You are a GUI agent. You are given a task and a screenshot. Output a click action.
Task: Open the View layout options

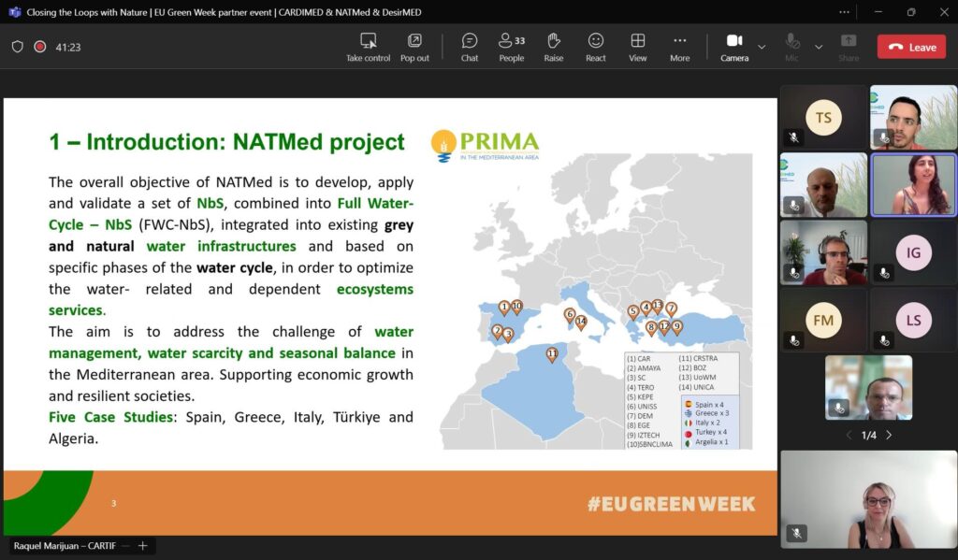click(638, 47)
